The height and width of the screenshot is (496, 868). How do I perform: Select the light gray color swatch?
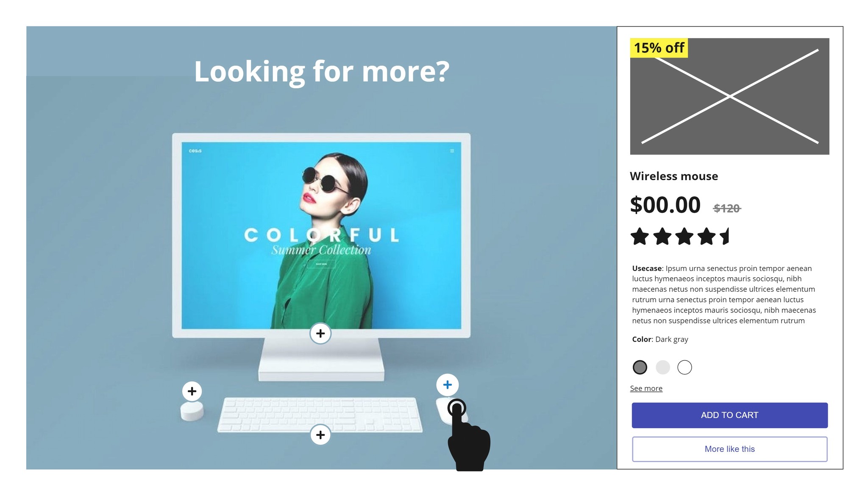(x=662, y=367)
